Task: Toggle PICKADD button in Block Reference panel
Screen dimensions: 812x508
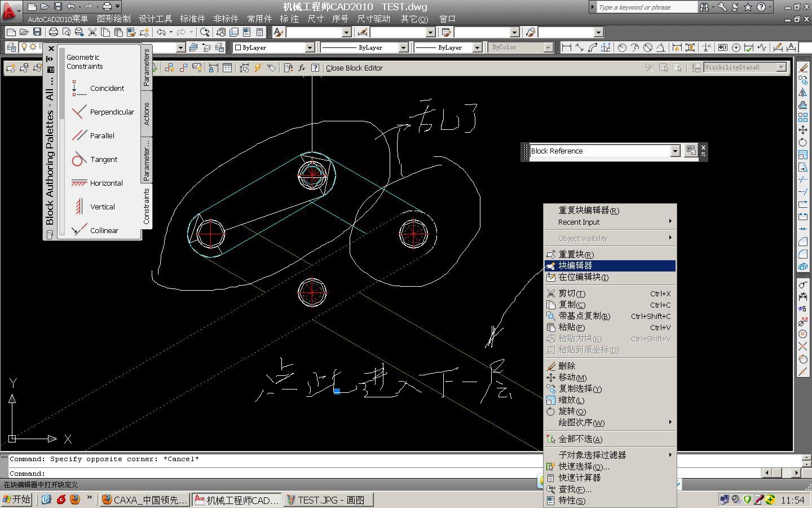Action: click(x=691, y=151)
